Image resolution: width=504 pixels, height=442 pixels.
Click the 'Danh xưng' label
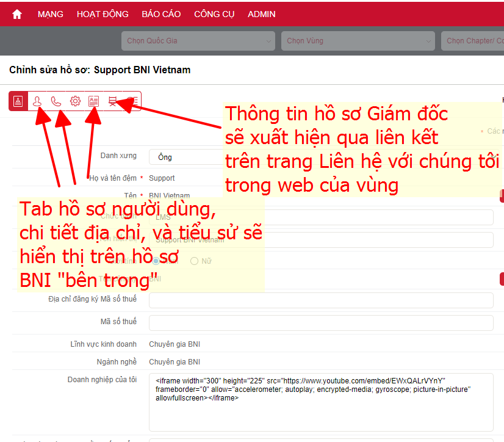tap(118, 156)
